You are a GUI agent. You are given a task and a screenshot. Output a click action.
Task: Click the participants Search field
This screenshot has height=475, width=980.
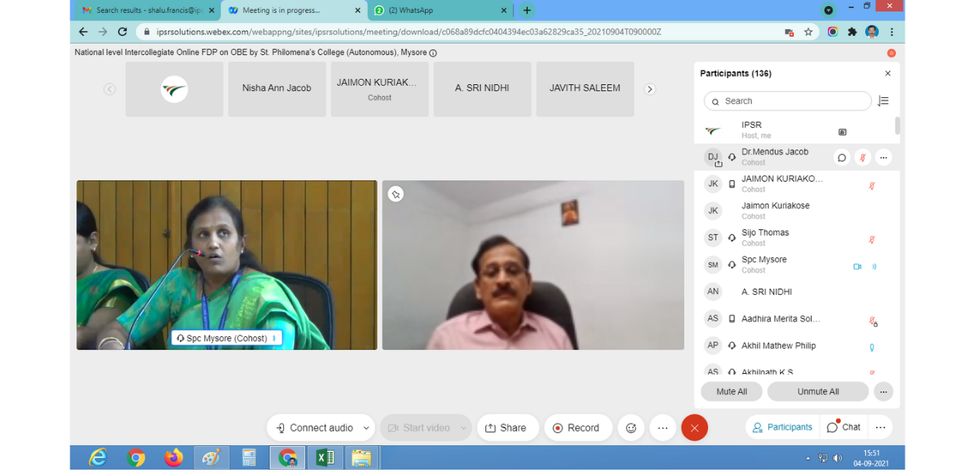pos(789,101)
